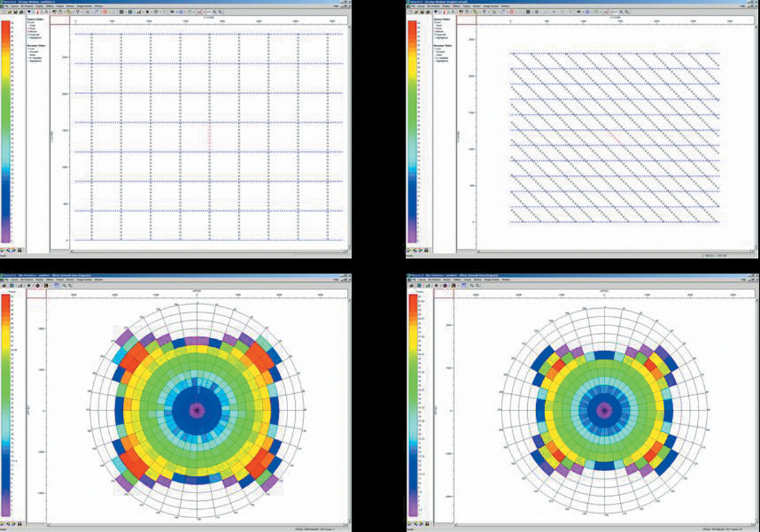Click purple bottom of color scale, top-right window
This screenshot has height=532, width=760.
pos(412,238)
